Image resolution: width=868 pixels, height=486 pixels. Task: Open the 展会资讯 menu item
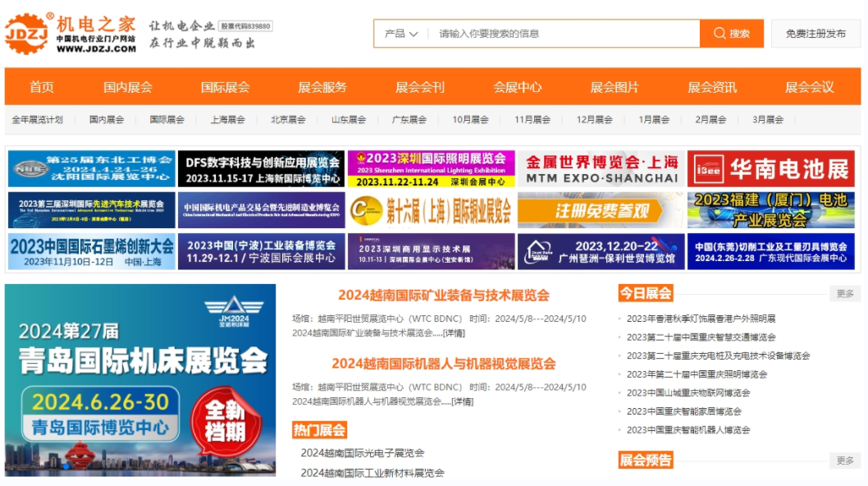(710, 87)
